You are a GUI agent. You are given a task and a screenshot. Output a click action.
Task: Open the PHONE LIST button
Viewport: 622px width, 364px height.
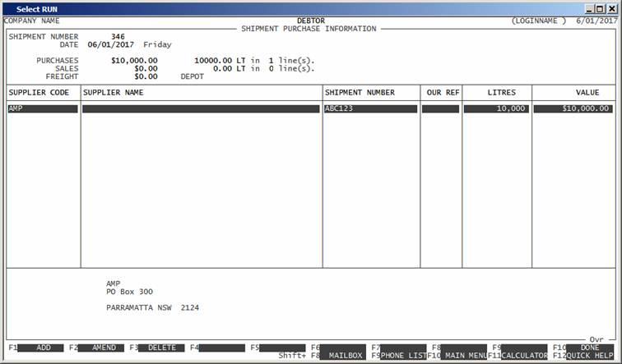[403, 356]
